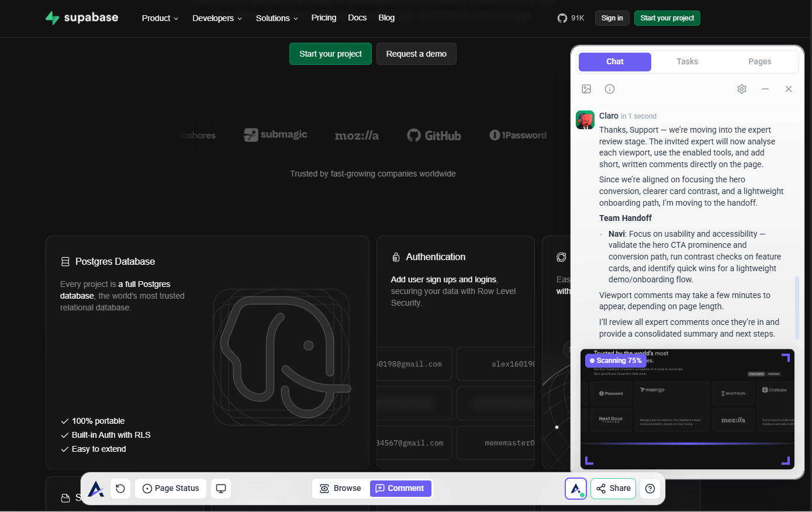This screenshot has height=512, width=812.
Task: Click the Request a demo button
Action: [x=416, y=54]
